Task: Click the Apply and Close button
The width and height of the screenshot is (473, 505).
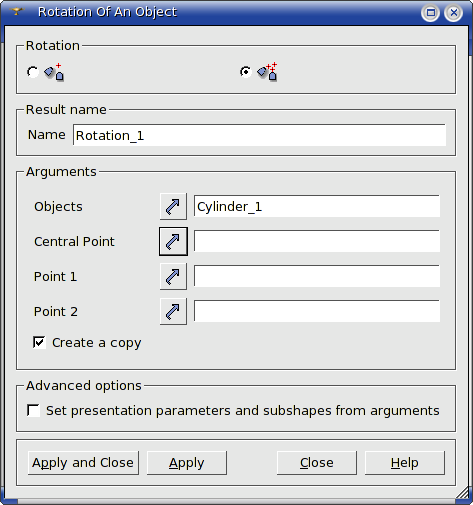Action: coord(83,463)
